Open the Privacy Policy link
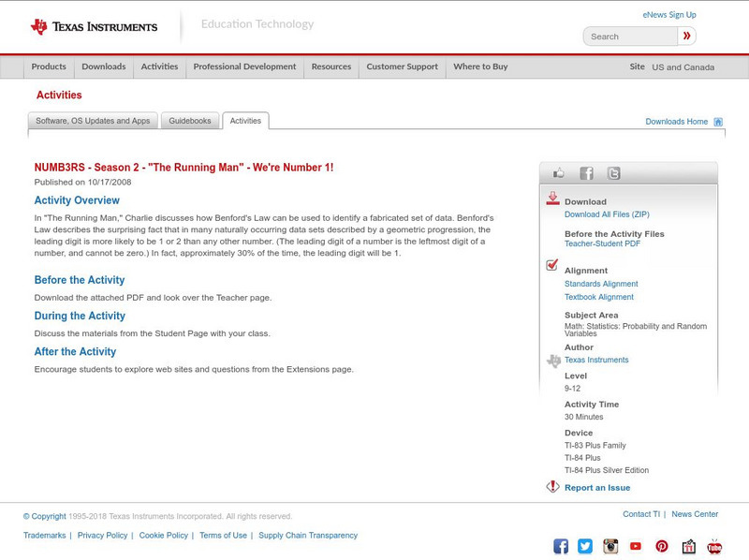The height and width of the screenshot is (560, 749). coord(102,536)
